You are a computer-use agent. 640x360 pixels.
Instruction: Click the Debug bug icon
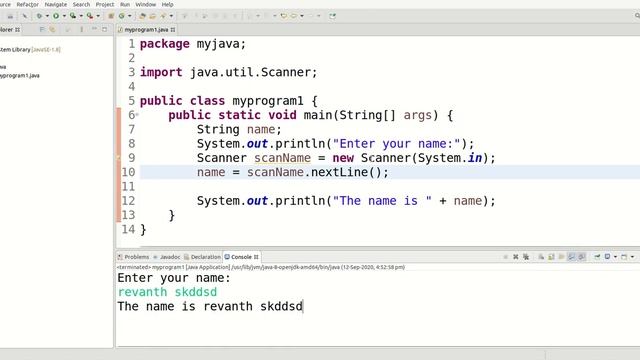pos(39,16)
